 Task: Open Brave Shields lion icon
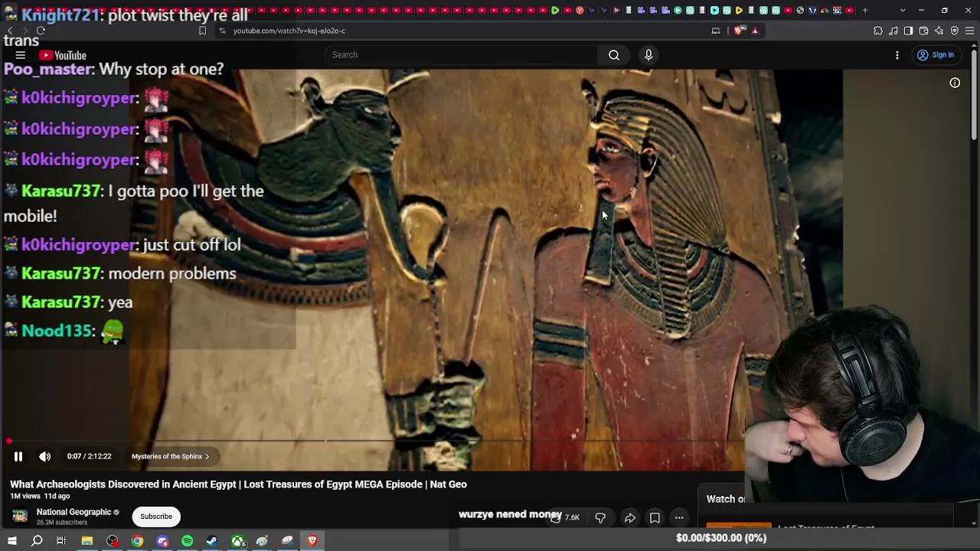tap(738, 31)
